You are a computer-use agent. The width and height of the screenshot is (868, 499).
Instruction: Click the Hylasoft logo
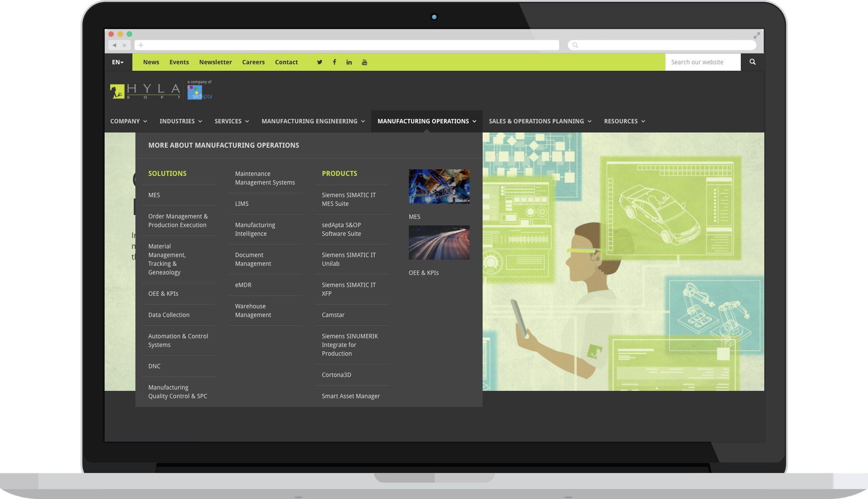click(x=145, y=91)
